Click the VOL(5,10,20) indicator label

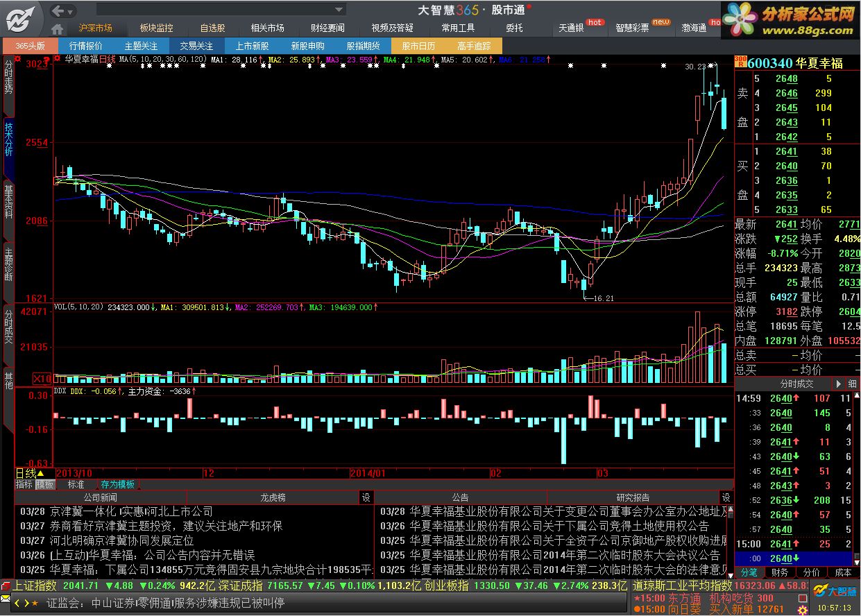click(79, 307)
